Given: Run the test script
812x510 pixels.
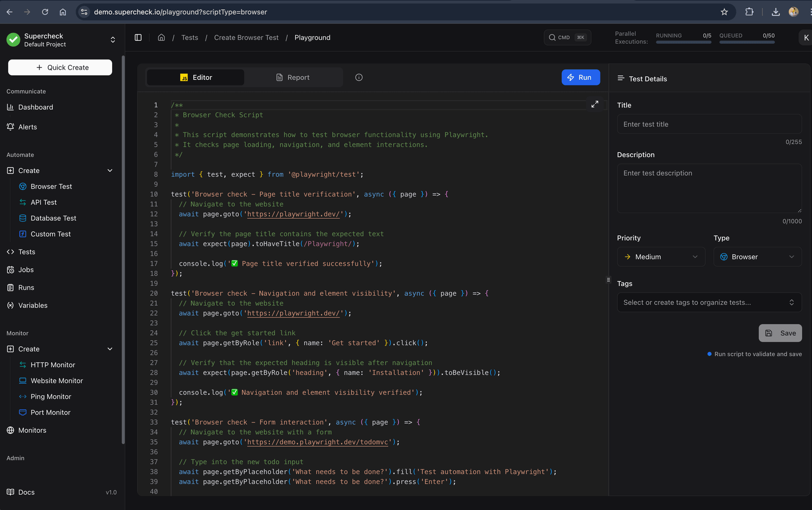Looking at the screenshot, I should click(x=581, y=77).
